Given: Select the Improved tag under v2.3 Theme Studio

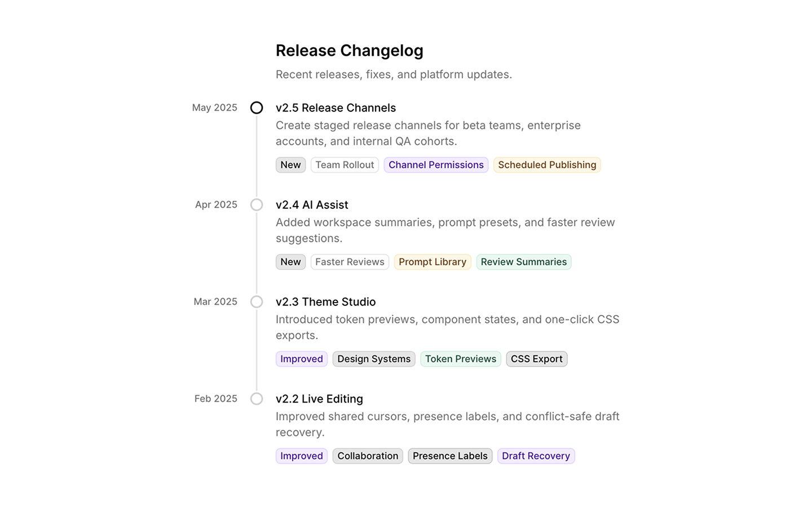Looking at the screenshot, I should pos(302,359).
